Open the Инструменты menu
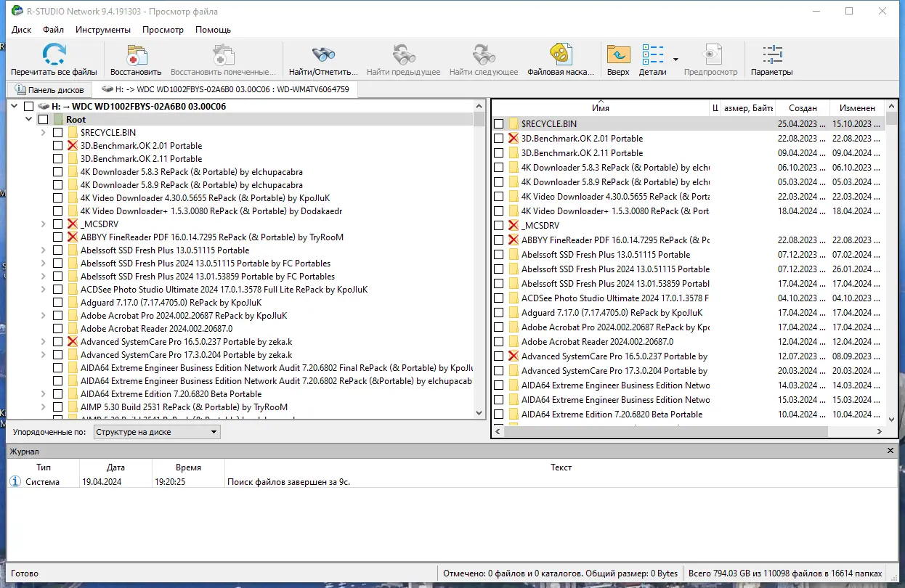Screen dimensions: 905x588 click(103, 30)
